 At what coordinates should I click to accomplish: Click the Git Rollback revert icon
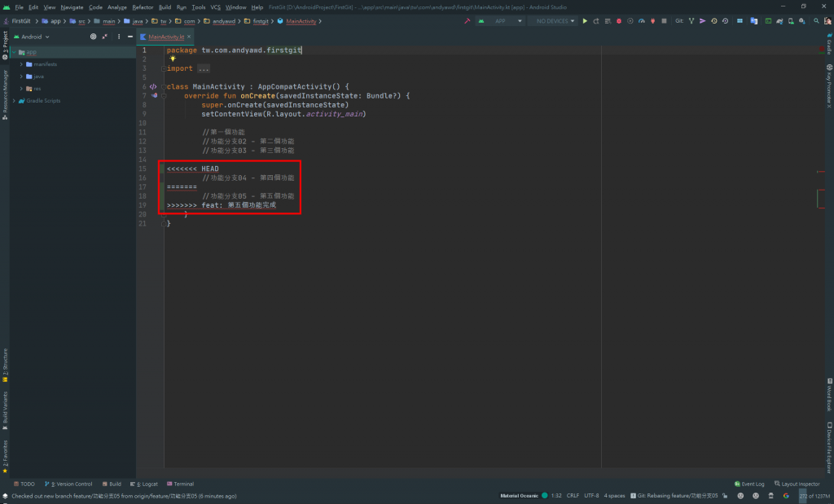click(x=725, y=21)
